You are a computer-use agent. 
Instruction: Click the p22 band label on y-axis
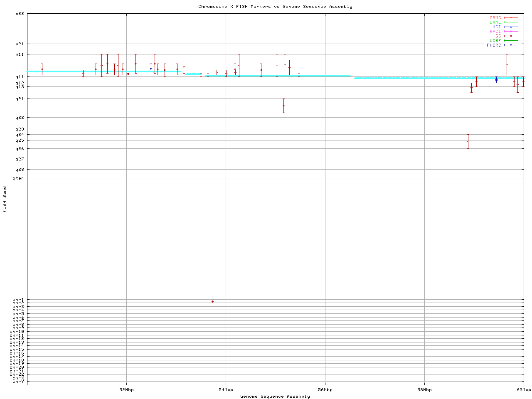(x=20, y=14)
